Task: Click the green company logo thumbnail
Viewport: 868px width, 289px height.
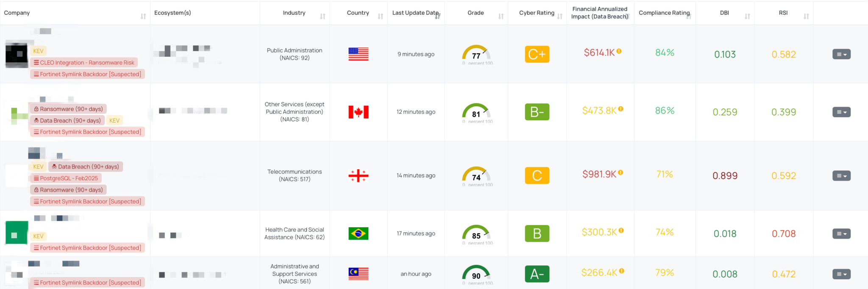Action: coord(17,233)
